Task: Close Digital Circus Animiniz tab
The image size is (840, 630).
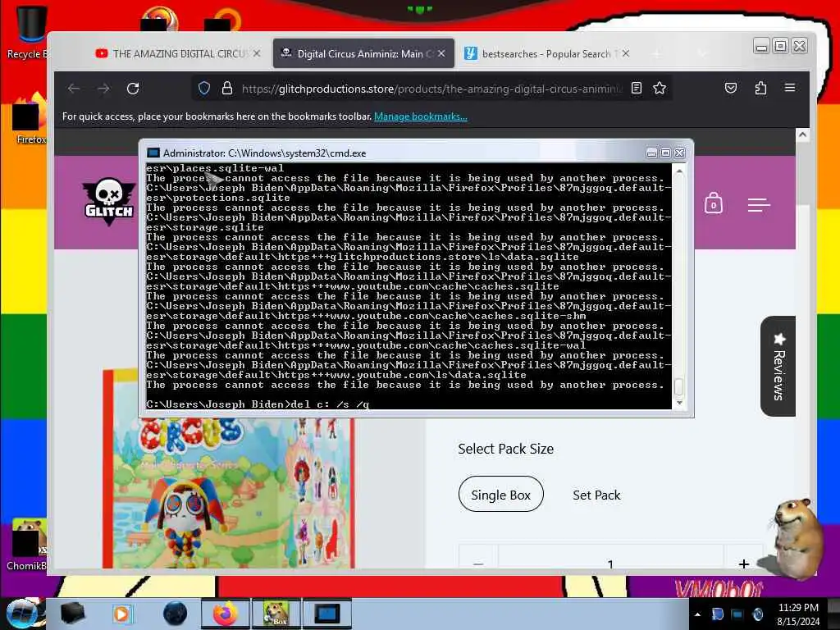Action: [441, 53]
